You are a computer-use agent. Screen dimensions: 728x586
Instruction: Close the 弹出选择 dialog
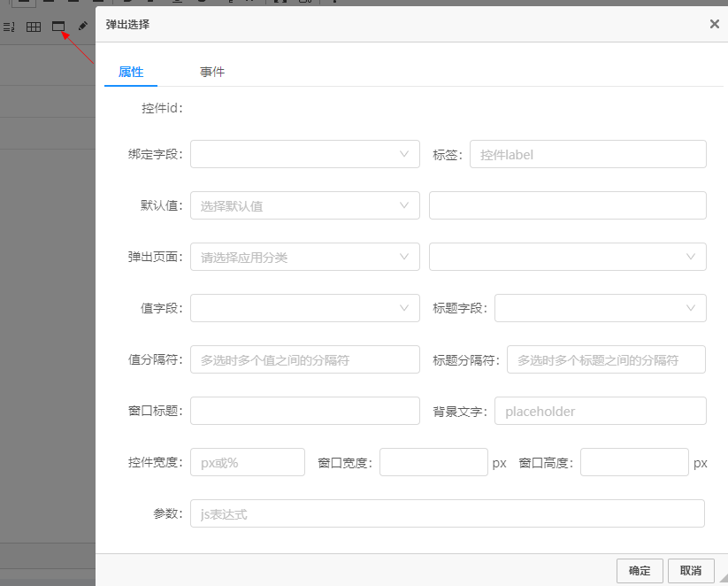[x=715, y=24]
